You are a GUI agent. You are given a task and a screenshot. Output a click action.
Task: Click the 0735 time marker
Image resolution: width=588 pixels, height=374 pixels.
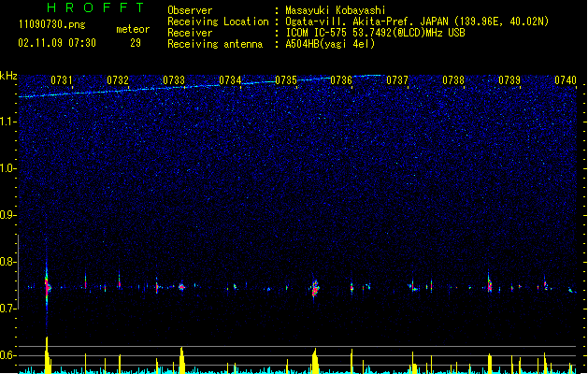coord(286,80)
